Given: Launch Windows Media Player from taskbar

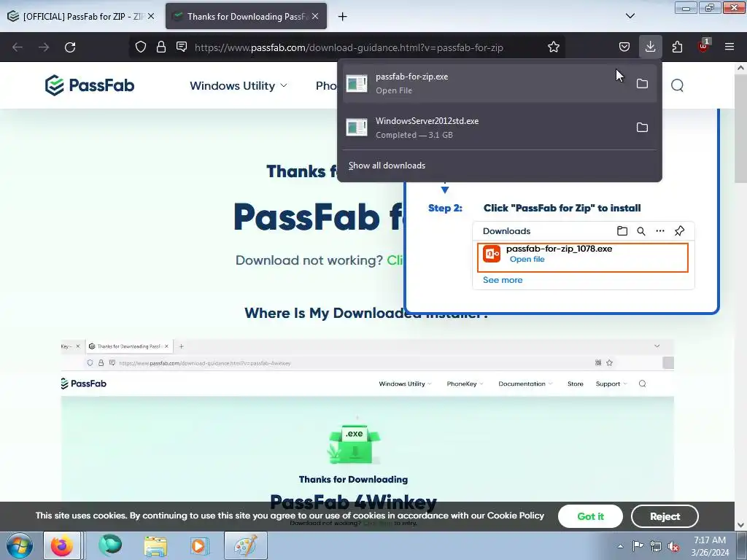Looking at the screenshot, I should [200, 545].
